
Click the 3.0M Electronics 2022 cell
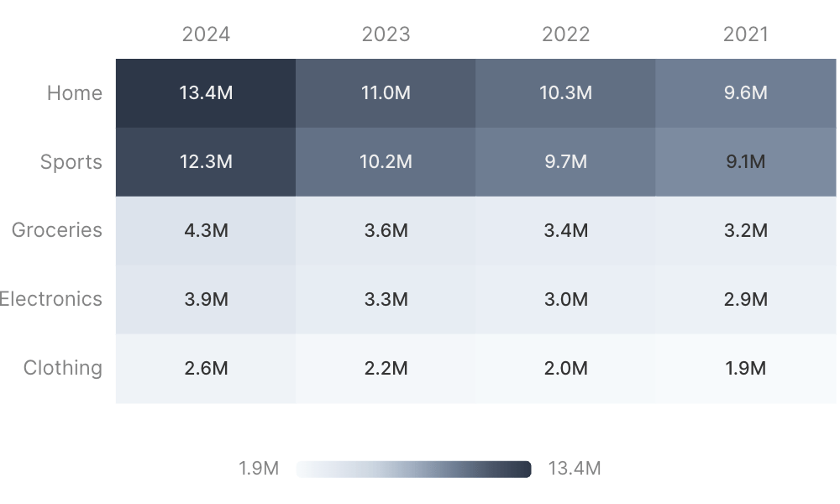(x=565, y=299)
